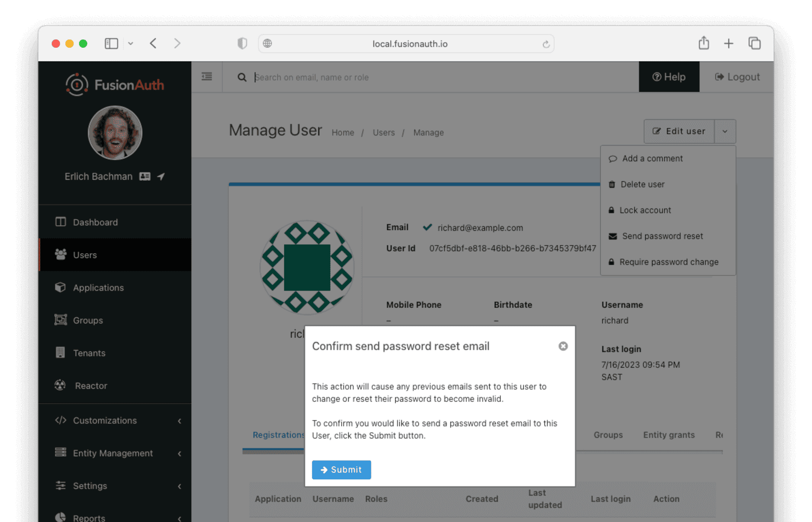Screen dimensions: 812x522
Task: Switch to the Groups tab
Action: click(x=608, y=435)
